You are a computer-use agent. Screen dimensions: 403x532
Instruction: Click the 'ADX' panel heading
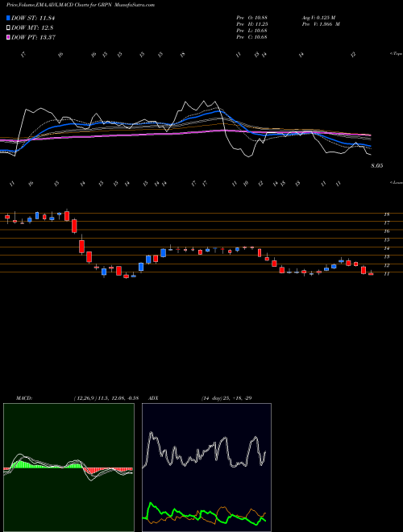tap(154, 398)
